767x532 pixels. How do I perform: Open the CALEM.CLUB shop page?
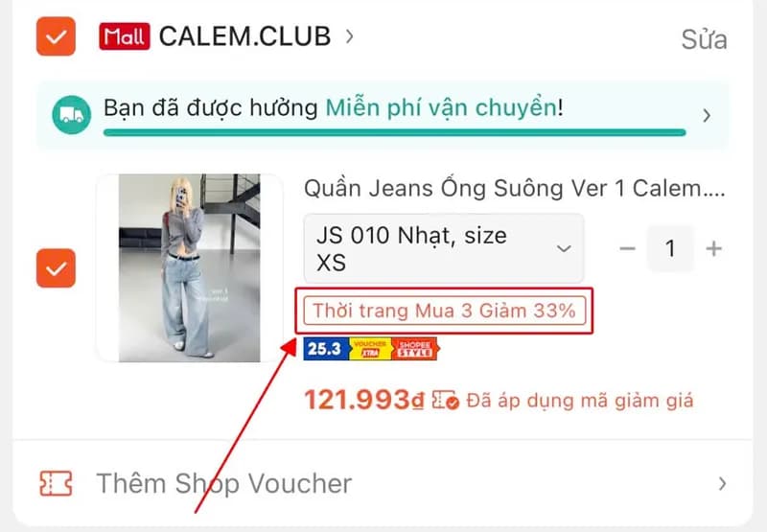point(245,36)
